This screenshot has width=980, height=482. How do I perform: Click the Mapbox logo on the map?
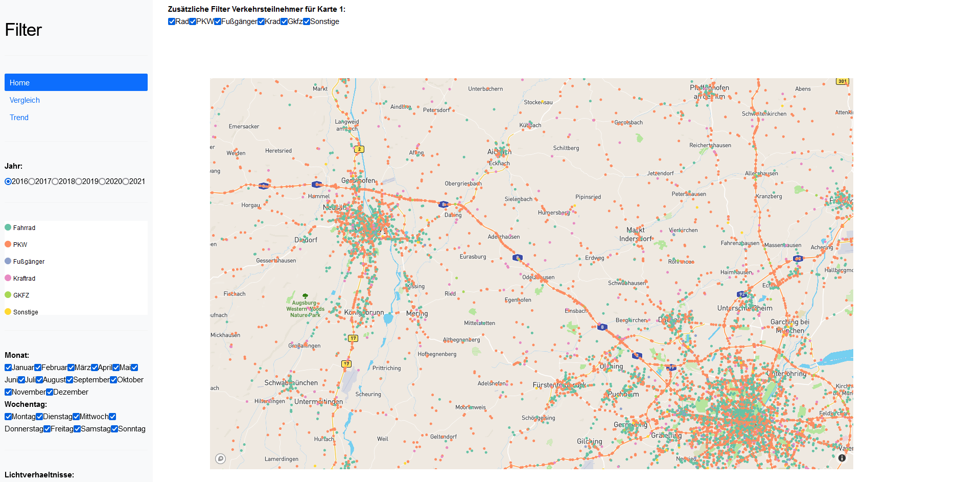pyautogui.click(x=220, y=458)
